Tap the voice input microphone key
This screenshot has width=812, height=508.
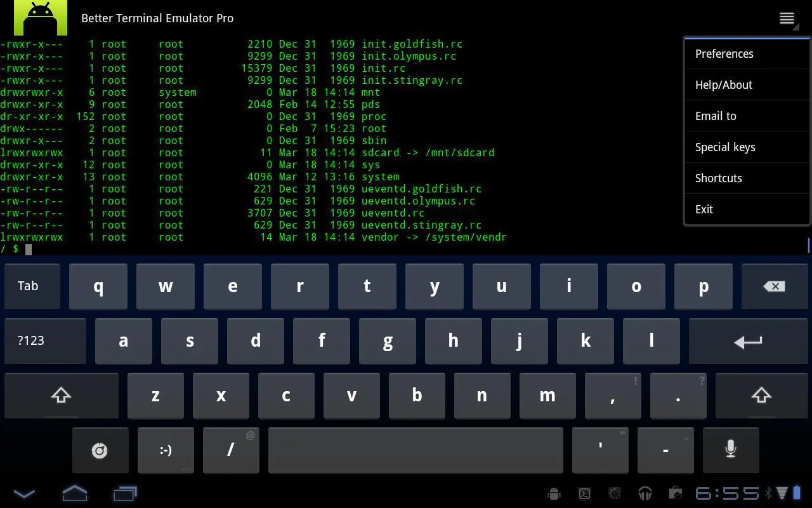(x=731, y=450)
